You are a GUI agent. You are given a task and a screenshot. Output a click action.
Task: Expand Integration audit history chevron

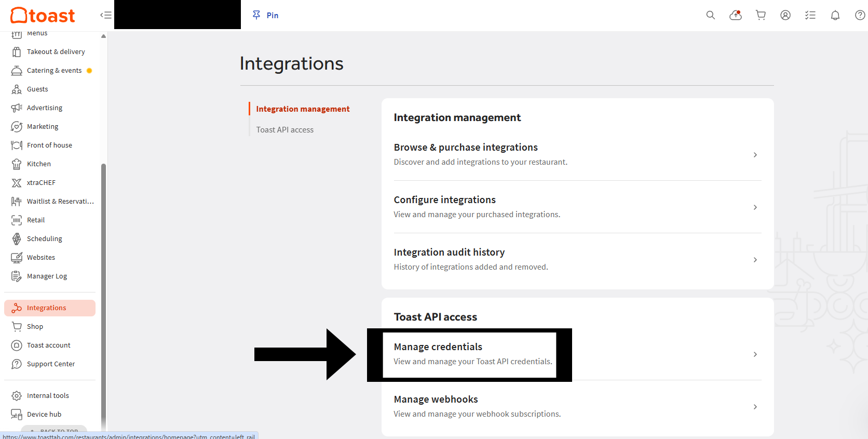pyautogui.click(x=755, y=260)
